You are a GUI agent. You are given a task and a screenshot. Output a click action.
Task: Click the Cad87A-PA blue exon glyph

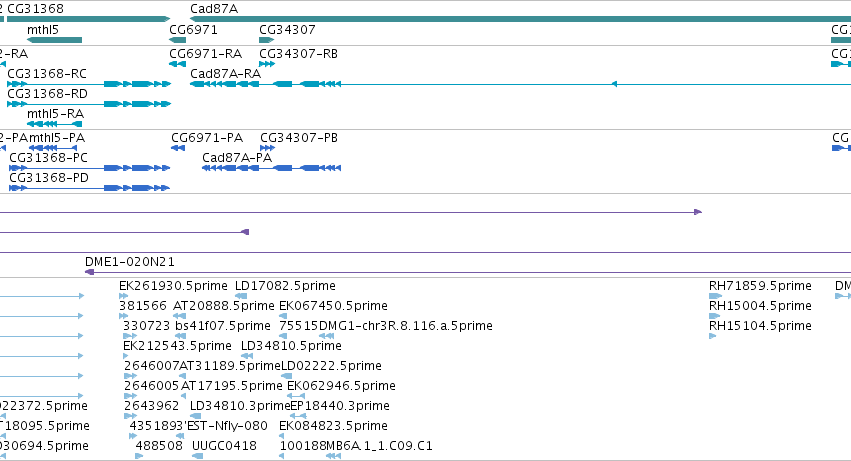271,168
